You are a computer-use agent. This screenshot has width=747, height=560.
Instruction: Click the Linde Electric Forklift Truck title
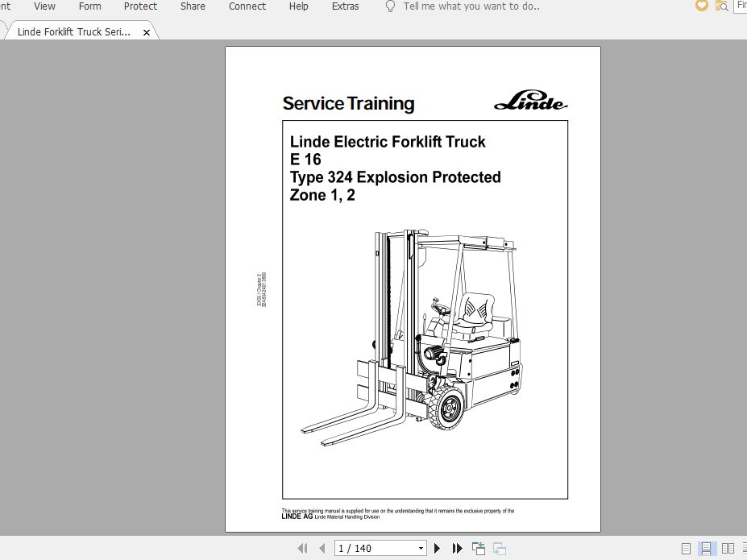click(388, 142)
